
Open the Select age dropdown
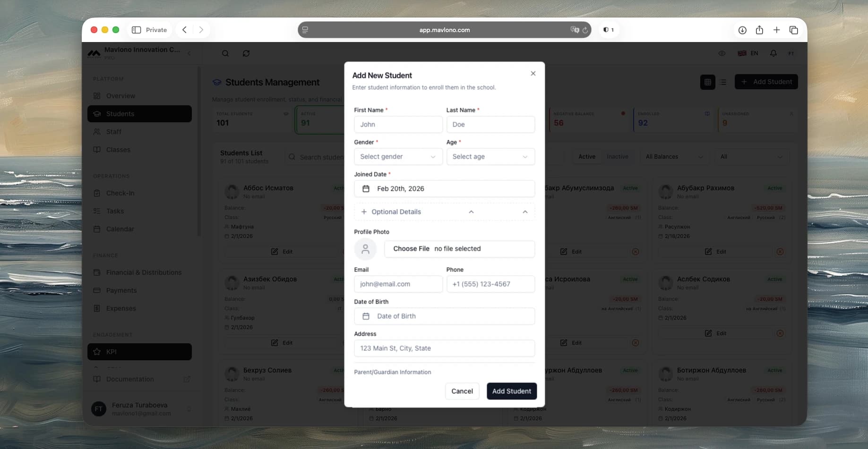490,157
